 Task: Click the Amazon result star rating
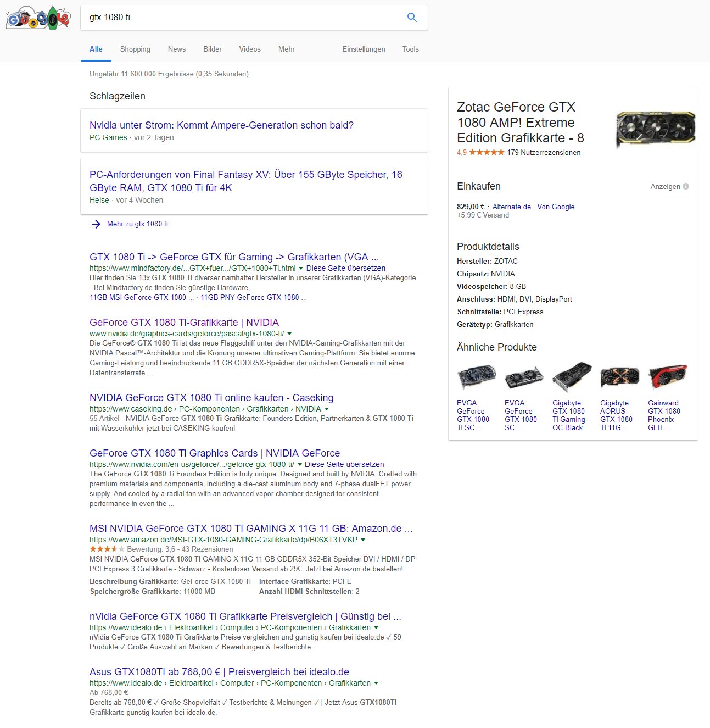click(107, 549)
